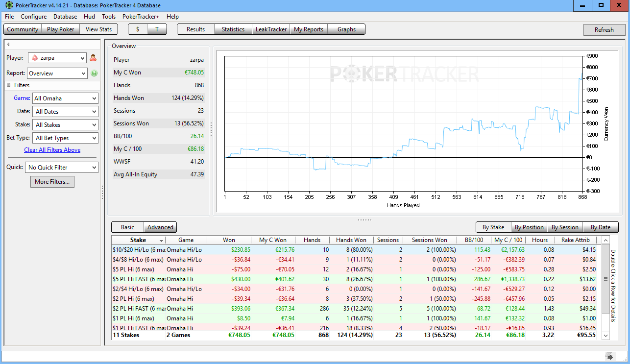This screenshot has height=364, width=630.
Task: Click the red player icon beside zarpa
Action: click(93, 58)
